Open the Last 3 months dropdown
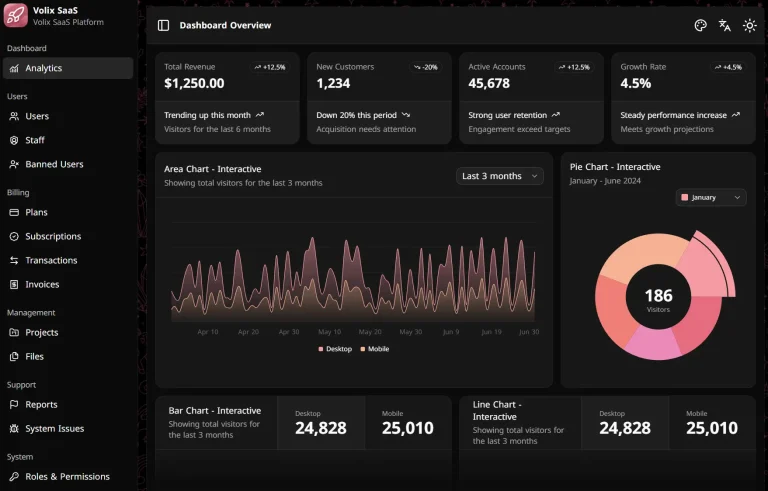Viewport: 768px width, 491px height. click(x=500, y=176)
